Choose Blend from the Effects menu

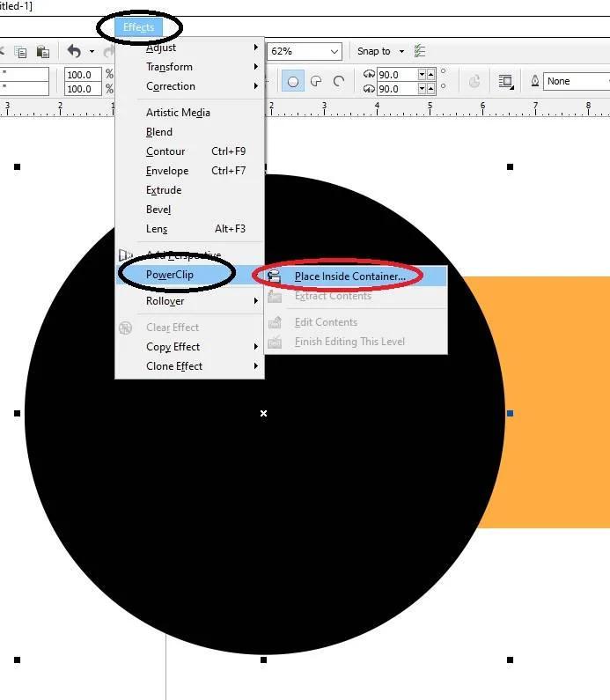190,132
